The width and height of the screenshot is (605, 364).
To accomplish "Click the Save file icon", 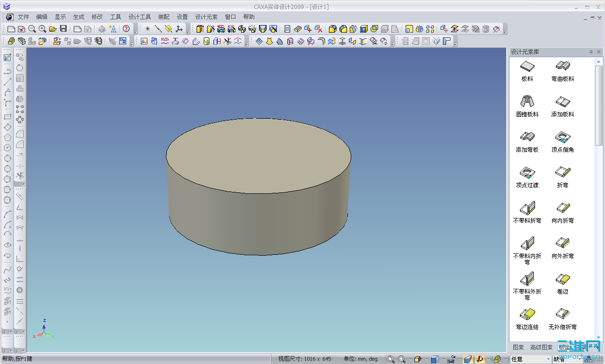I will coord(63,29).
